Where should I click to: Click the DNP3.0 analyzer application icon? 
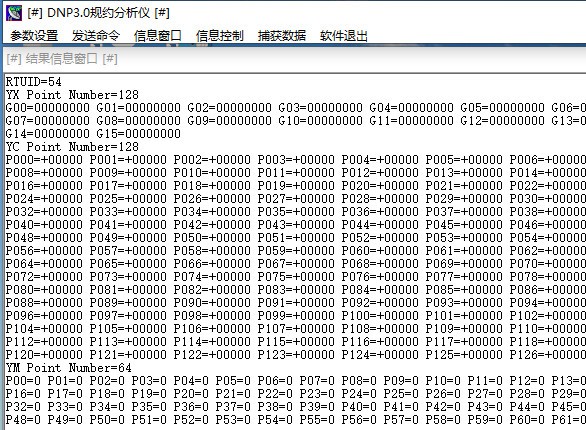[x=13, y=13]
